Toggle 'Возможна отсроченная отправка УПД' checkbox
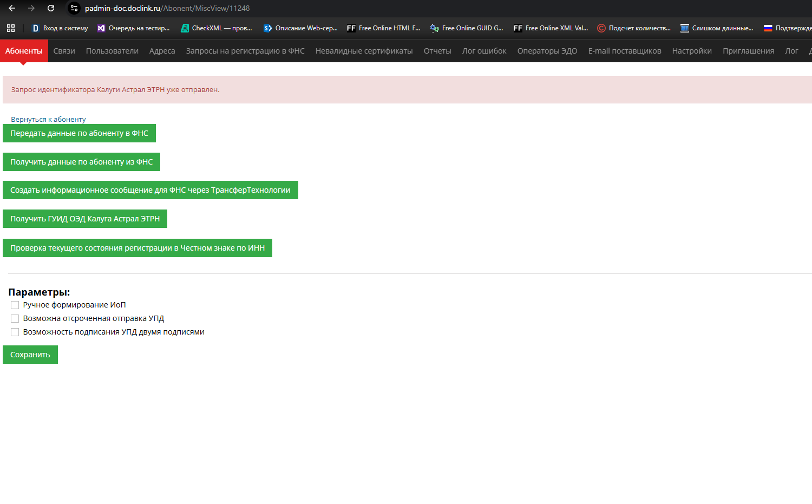 tap(15, 319)
